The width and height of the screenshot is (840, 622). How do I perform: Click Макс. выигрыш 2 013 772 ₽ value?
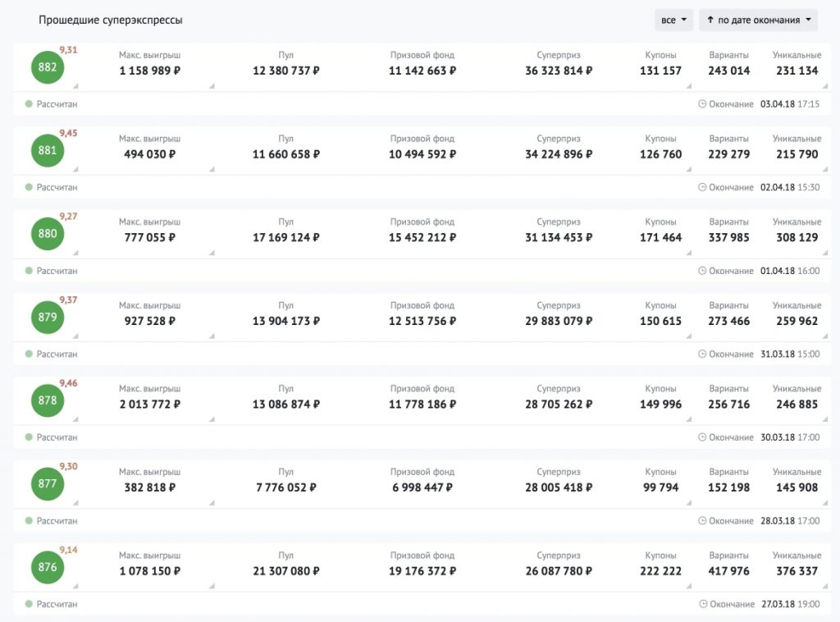click(150, 405)
